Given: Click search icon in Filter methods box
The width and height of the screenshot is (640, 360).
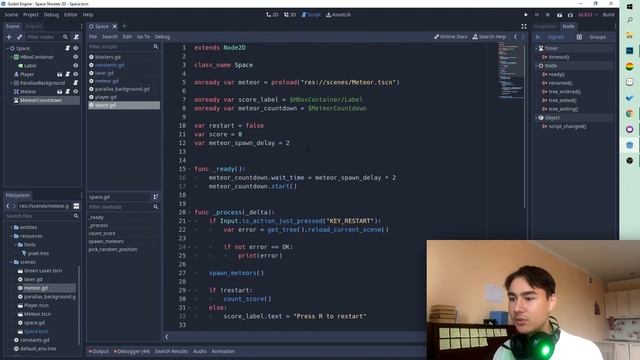Looking at the screenshot, I should pos(156,207).
